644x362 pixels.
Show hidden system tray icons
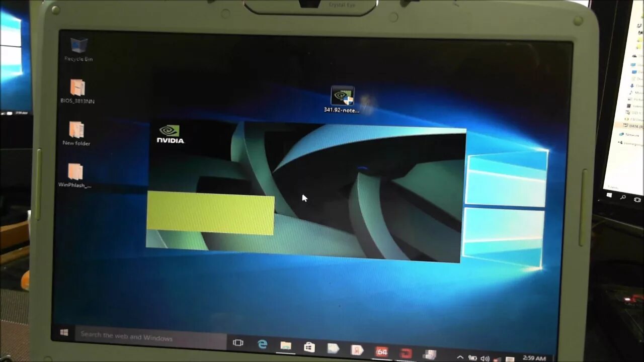click(460, 357)
